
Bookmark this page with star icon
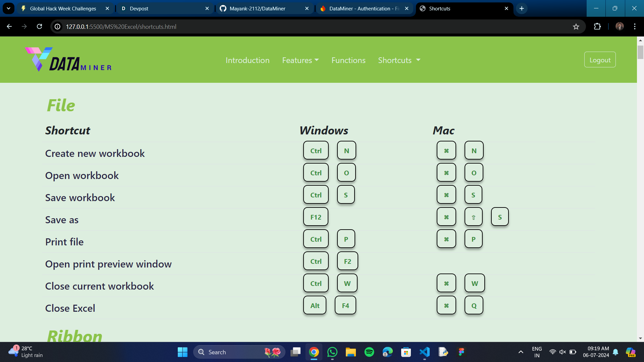pyautogui.click(x=576, y=26)
